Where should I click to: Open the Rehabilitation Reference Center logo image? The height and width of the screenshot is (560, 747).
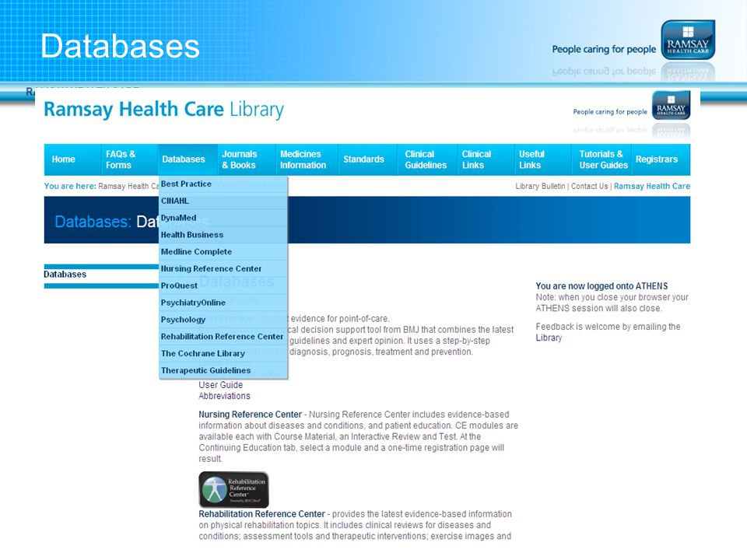click(233, 489)
